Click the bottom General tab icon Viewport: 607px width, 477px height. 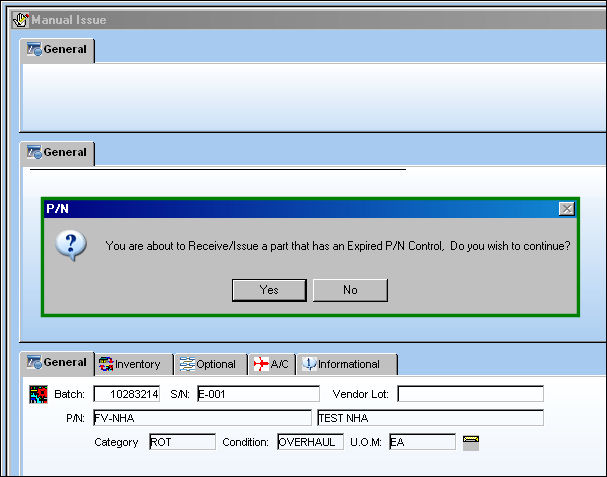click(x=34, y=362)
